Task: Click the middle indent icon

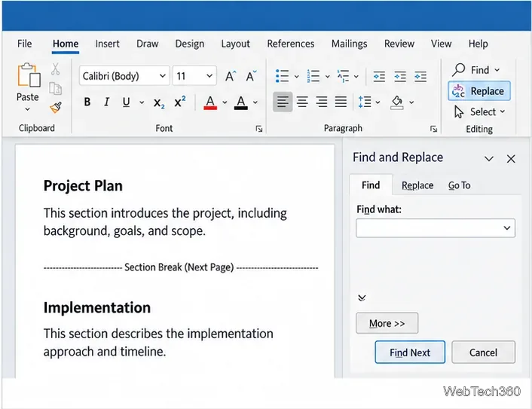Action: 400,76
